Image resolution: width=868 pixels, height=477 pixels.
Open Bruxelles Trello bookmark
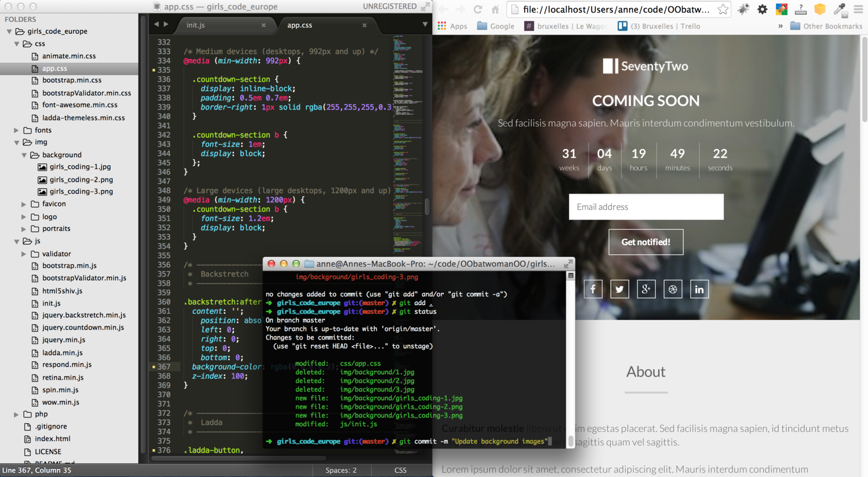(659, 26)
